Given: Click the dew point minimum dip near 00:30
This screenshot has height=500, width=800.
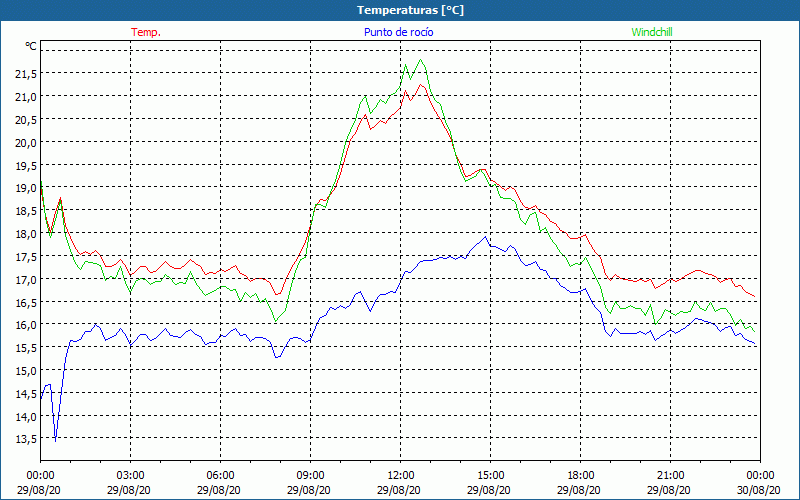Looking at the screenshot, I should pos(55,441).
